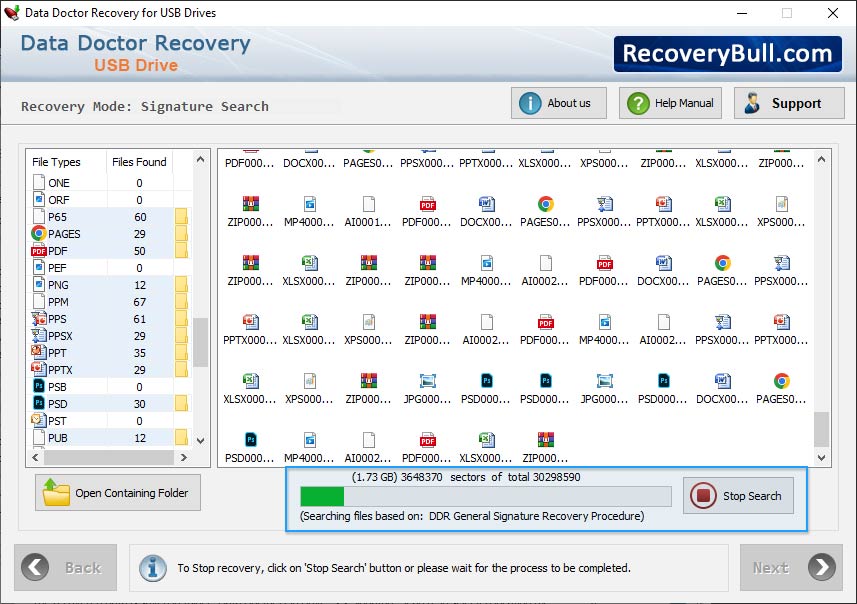
Task: Click the sectors count text above the progress bar
Action: point(466,477)
